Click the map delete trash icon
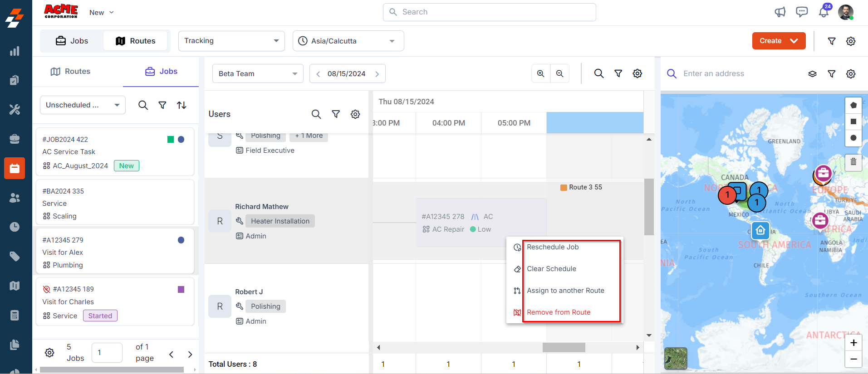 853,162
